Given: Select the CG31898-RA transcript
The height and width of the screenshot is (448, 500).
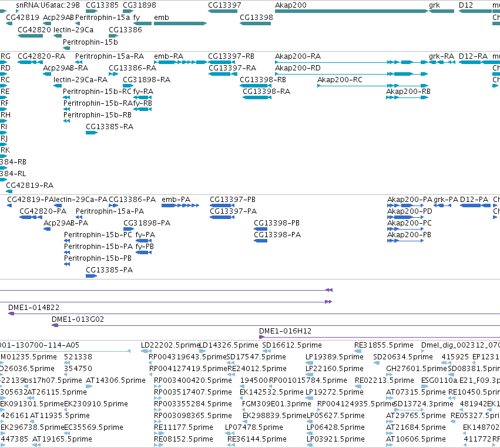Looking at the screenshot, I should pos(128,86).
